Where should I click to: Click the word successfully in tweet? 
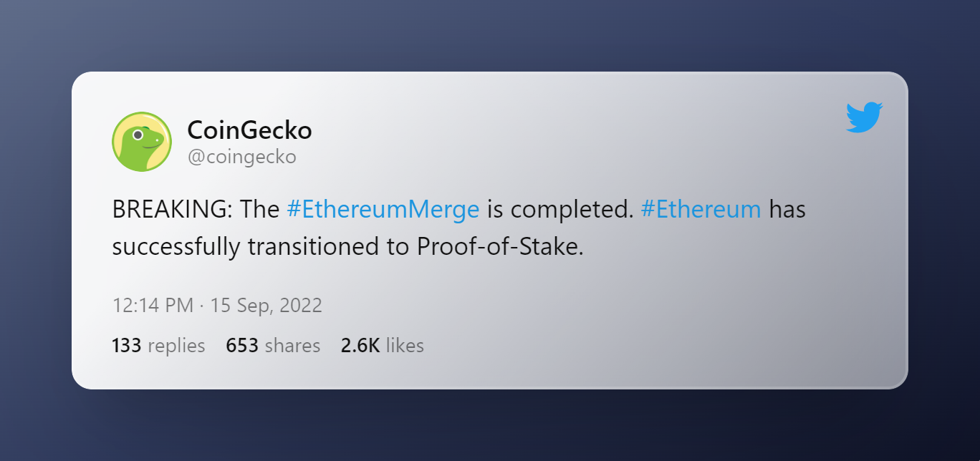pos(176,246)
